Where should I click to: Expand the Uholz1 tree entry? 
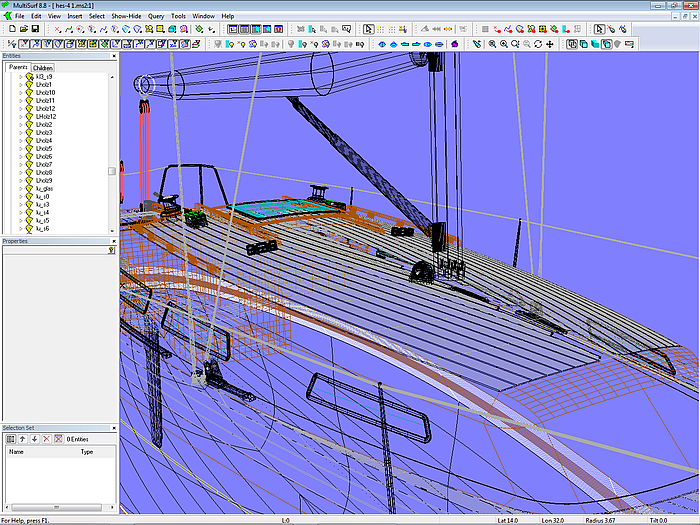[x=21, y=84]
